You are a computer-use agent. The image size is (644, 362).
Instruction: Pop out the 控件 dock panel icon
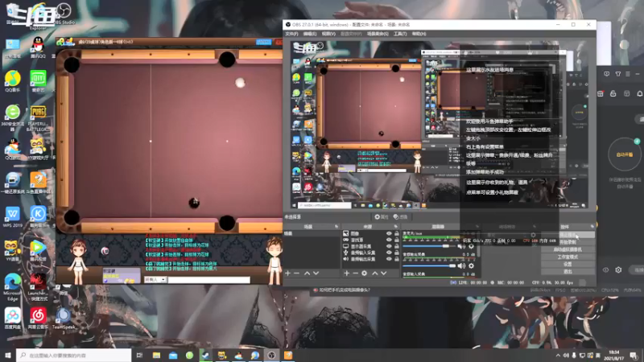(x=592, y=227)
